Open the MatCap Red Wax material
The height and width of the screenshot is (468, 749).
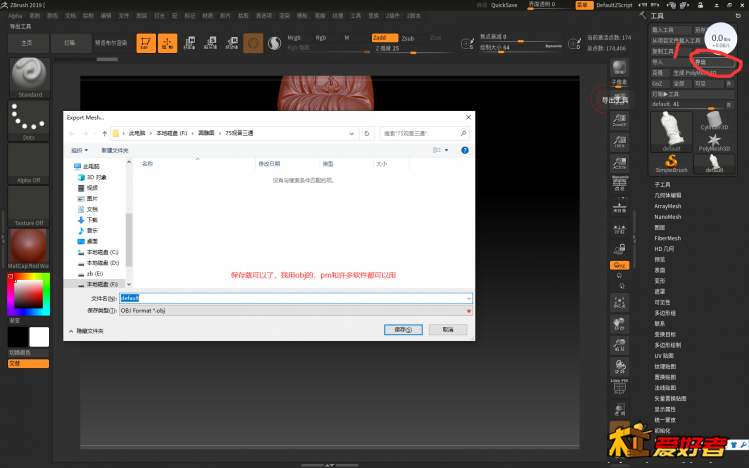[x=29, y=248]
